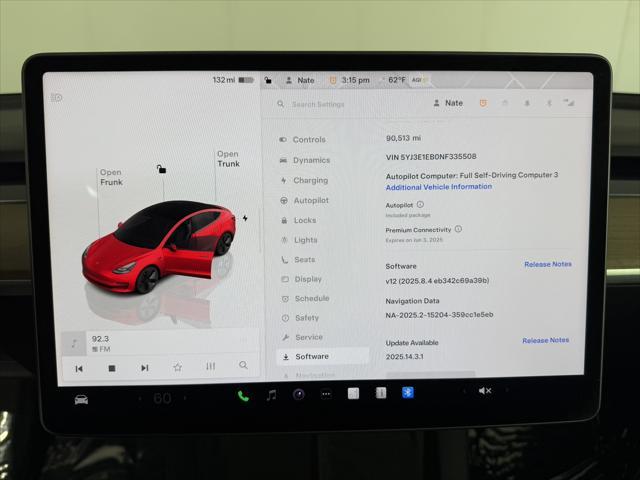The image size is (640, 480).
Task: Open all apps three-dot launcher
Action: [326, 394]
